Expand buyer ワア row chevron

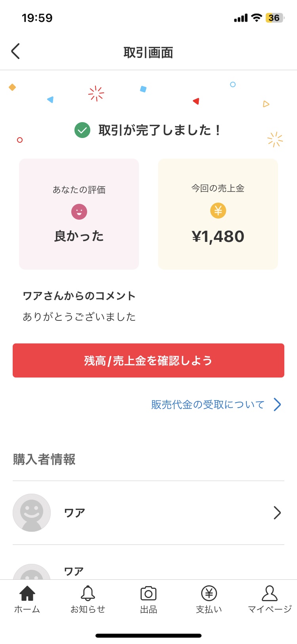277,513
